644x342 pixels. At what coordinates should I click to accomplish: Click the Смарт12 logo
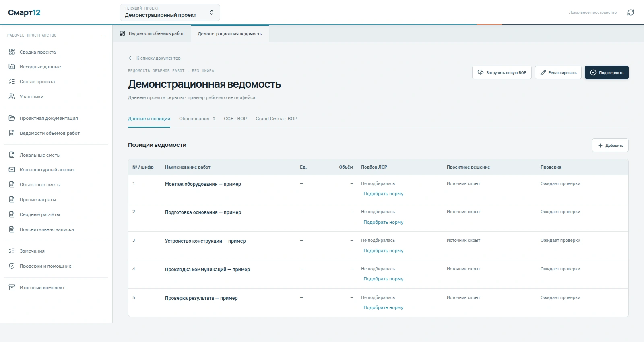coord(24,12)
